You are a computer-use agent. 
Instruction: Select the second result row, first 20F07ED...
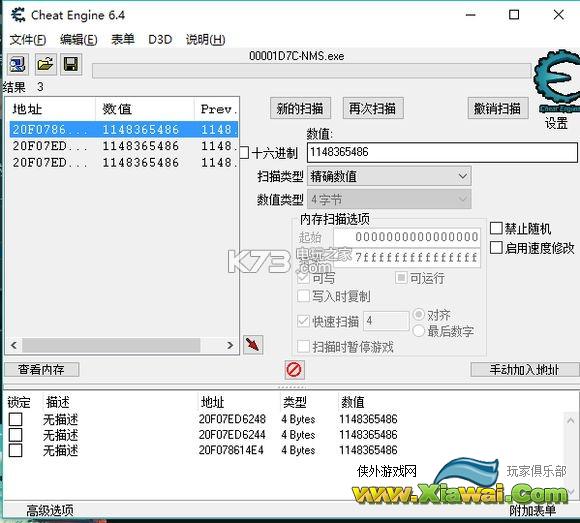pyautogui.click(x=124, y=146)
